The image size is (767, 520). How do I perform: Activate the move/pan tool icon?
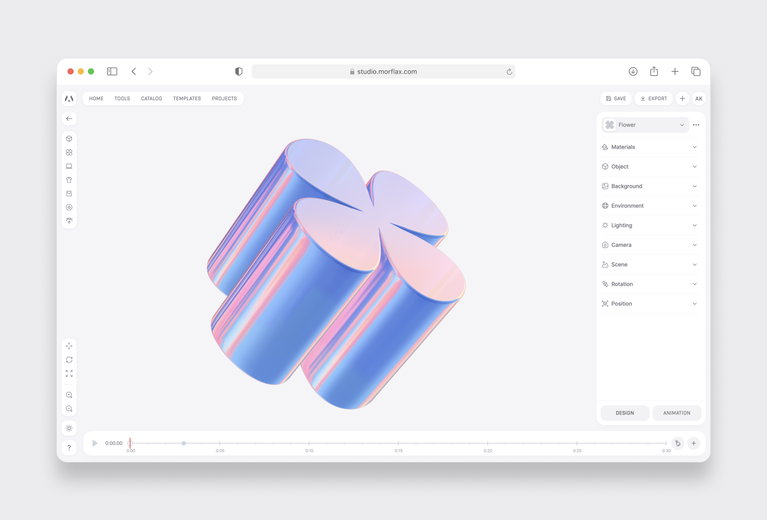click(69, 346)
